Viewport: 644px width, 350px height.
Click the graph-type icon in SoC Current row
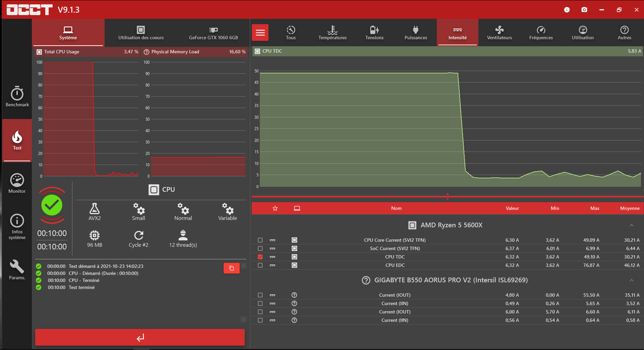(273, 248)
